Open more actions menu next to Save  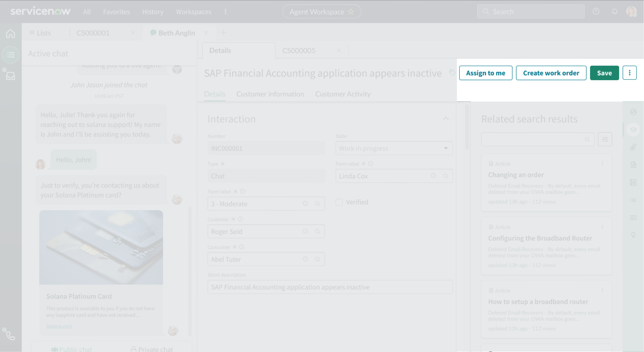(x=629, y=73)
